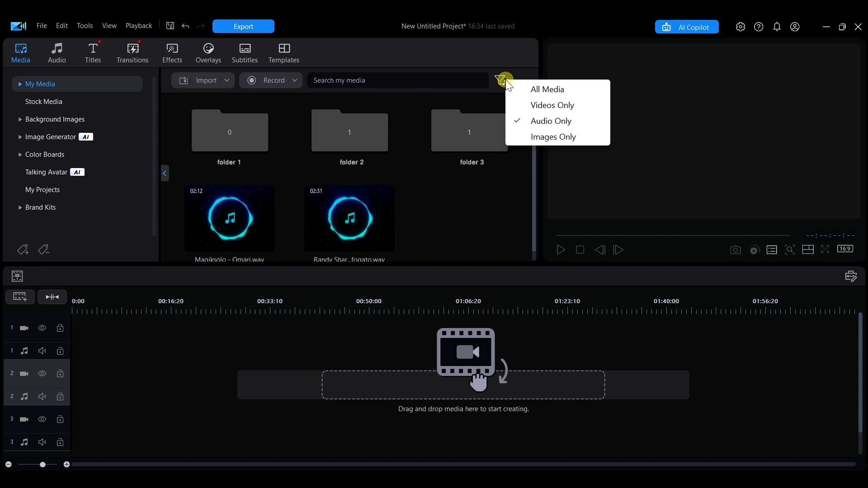Click the save project icon
This screenshot has height=488, width=868.
coord(170,26)
